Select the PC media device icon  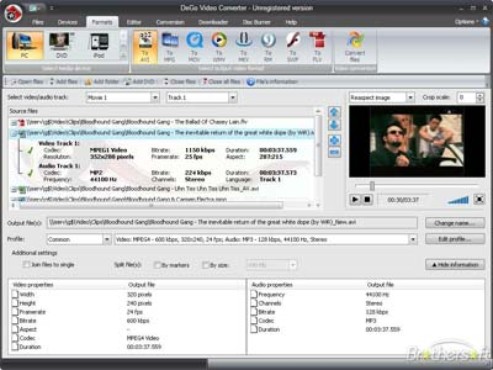(25, 45)
